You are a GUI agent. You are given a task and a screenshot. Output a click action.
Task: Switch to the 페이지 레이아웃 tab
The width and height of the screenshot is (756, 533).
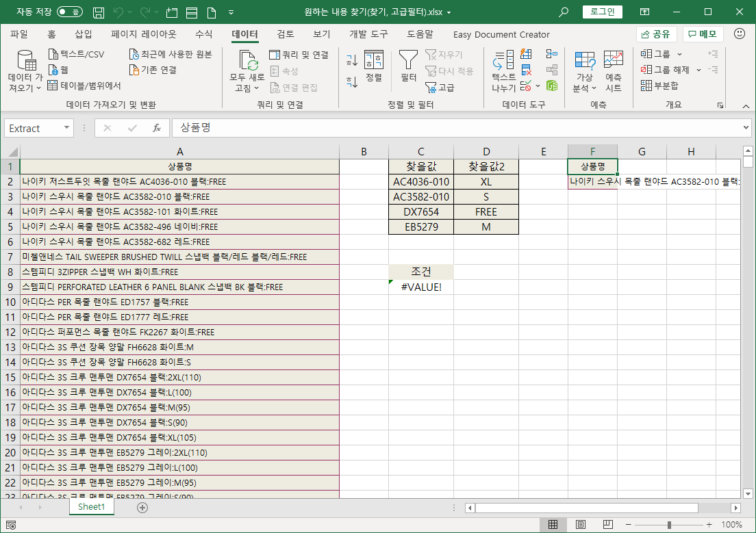pyautogui.click(x=144, y=34)
